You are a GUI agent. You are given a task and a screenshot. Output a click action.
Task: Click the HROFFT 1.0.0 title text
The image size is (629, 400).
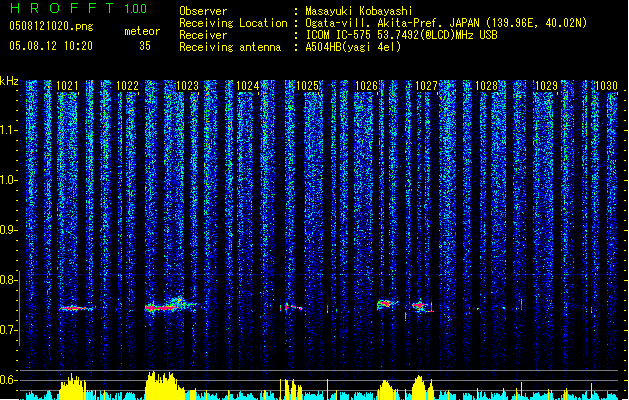(x=79, y=8)
